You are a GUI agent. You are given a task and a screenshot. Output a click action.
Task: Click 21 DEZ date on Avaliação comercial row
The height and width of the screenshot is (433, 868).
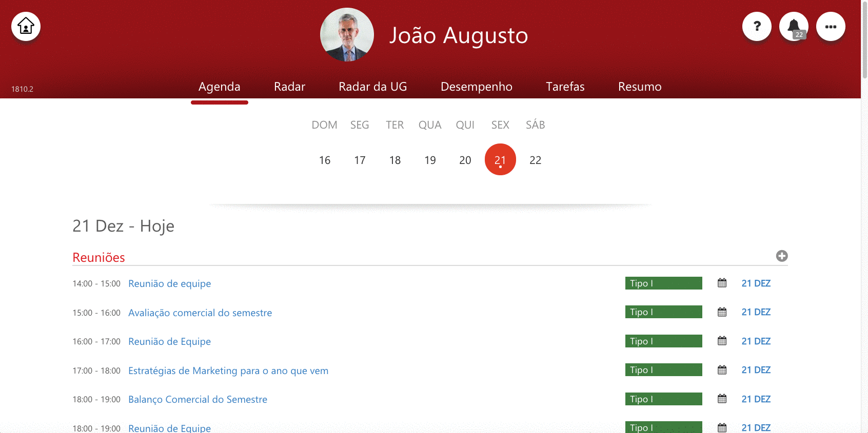(x=756, y=312)
